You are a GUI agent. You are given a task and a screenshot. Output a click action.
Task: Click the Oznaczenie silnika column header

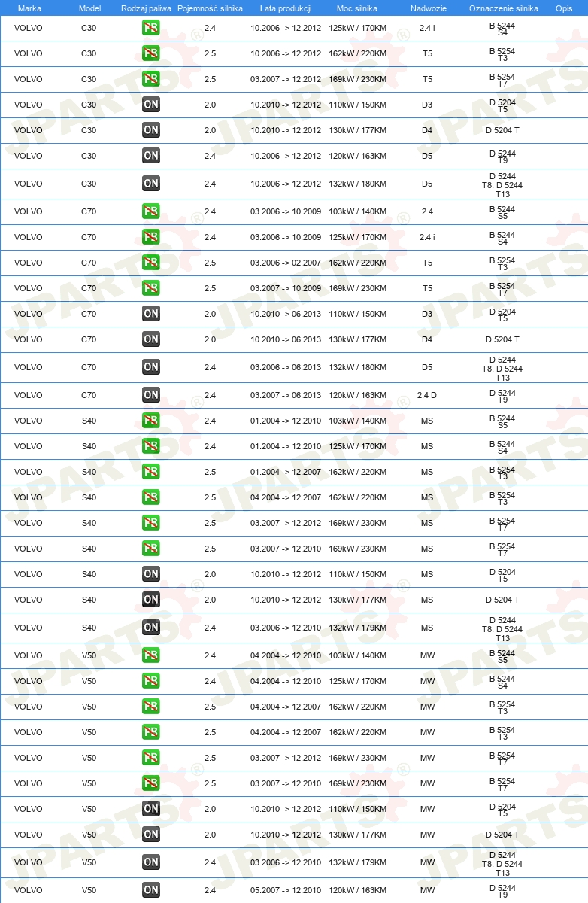503,8
